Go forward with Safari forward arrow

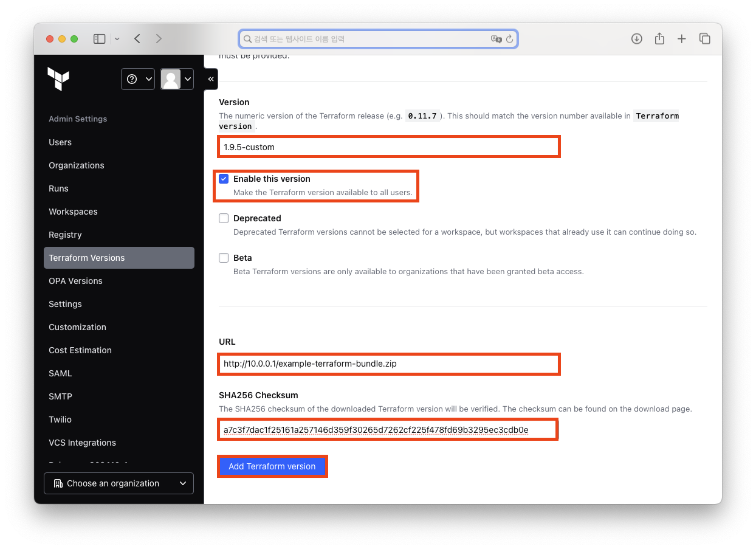(x=159, y=39)
